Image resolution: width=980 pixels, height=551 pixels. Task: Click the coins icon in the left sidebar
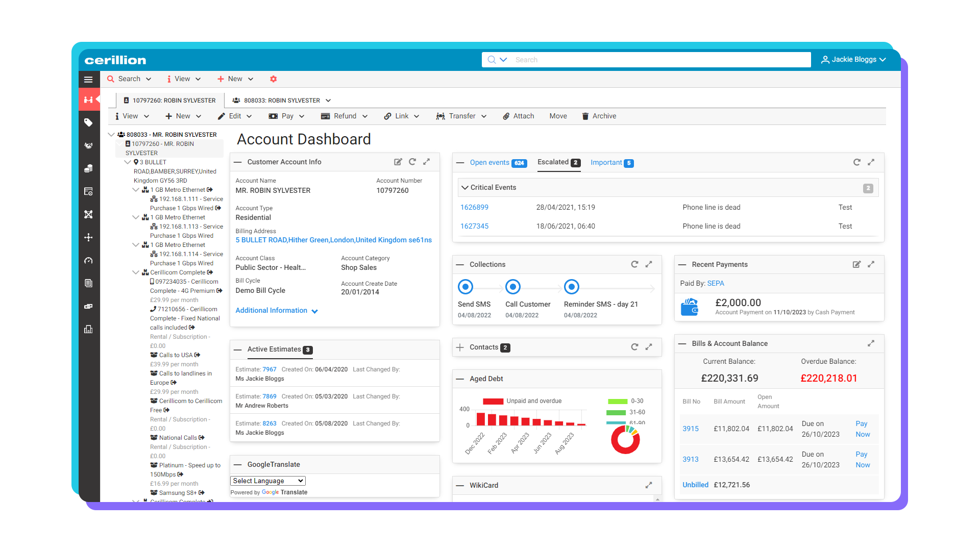coord(88,168)
